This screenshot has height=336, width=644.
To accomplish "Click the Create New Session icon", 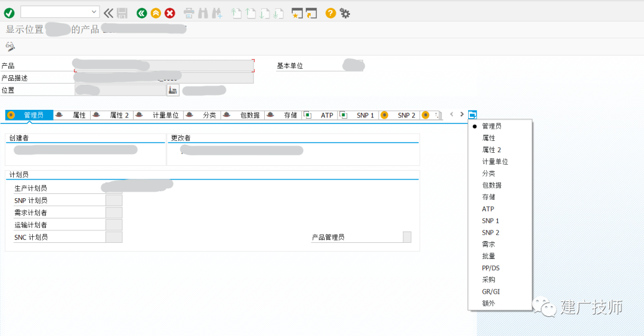I will coord(297,13).
